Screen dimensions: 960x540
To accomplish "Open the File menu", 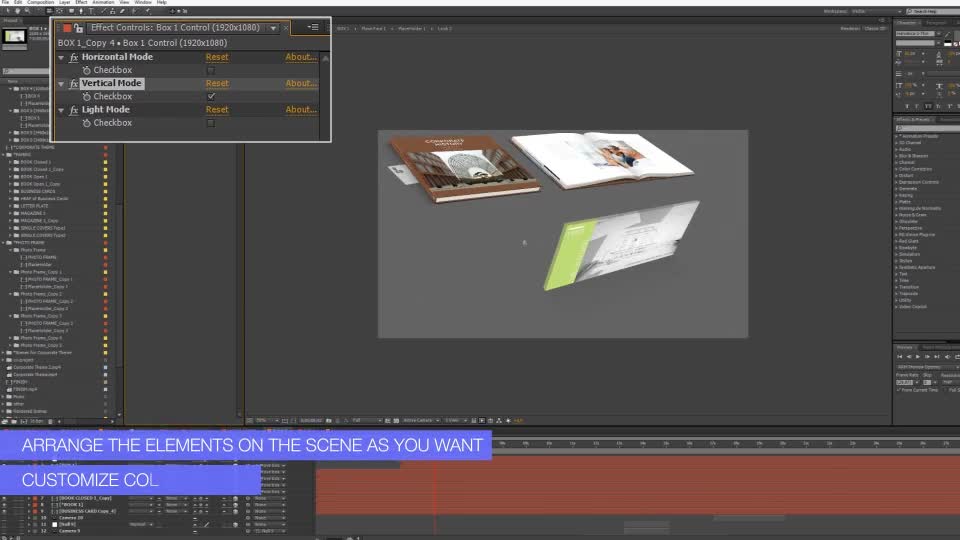I will point(6,2).
